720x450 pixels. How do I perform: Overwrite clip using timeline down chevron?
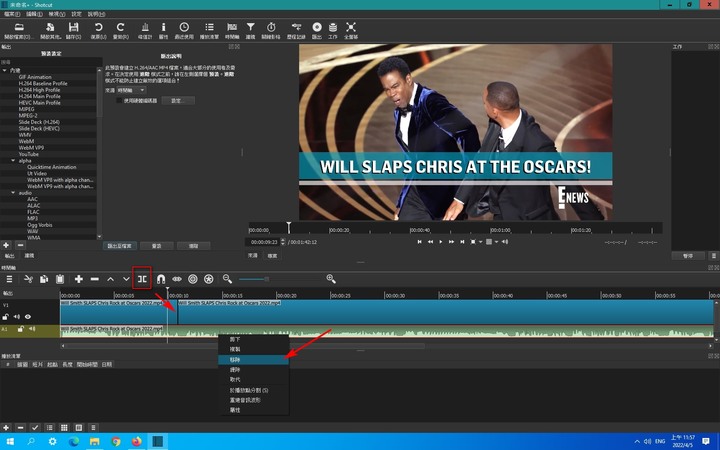(126, 279)
